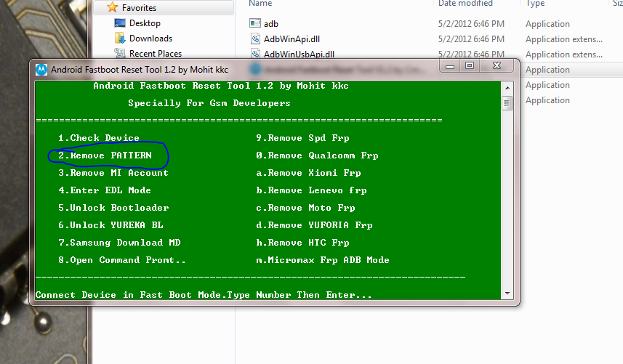The height and width of the screenshot is (364, 623).
Task: Click the console scrollbar up arrow
Action: click(507, 87)
